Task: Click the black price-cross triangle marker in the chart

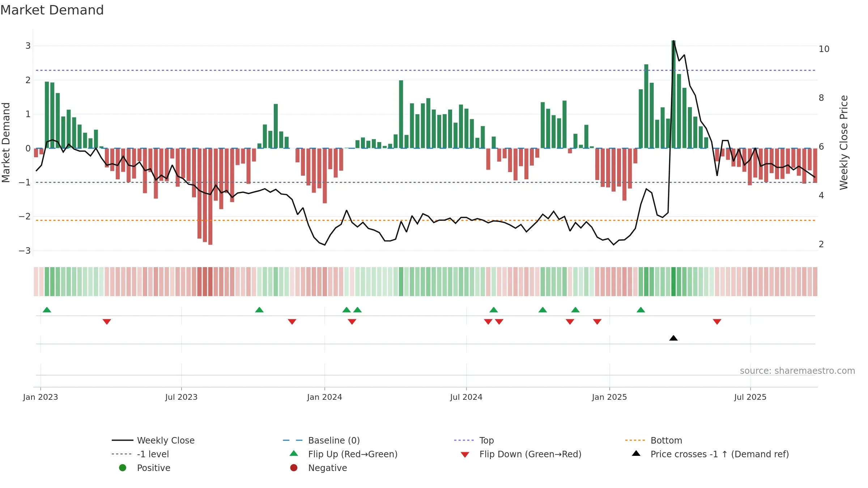Action: (x=673, y=338)
